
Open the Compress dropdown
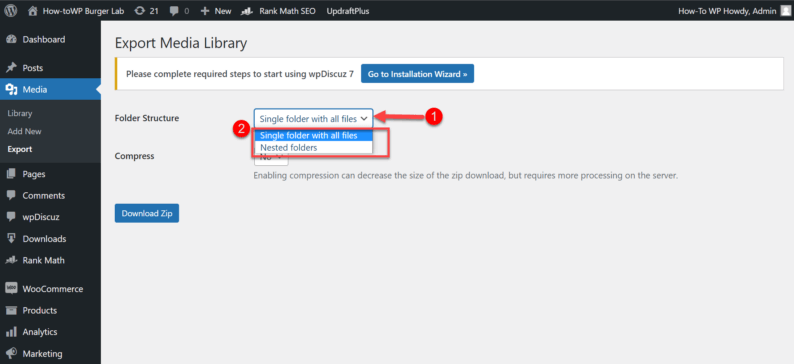(271, 157)
